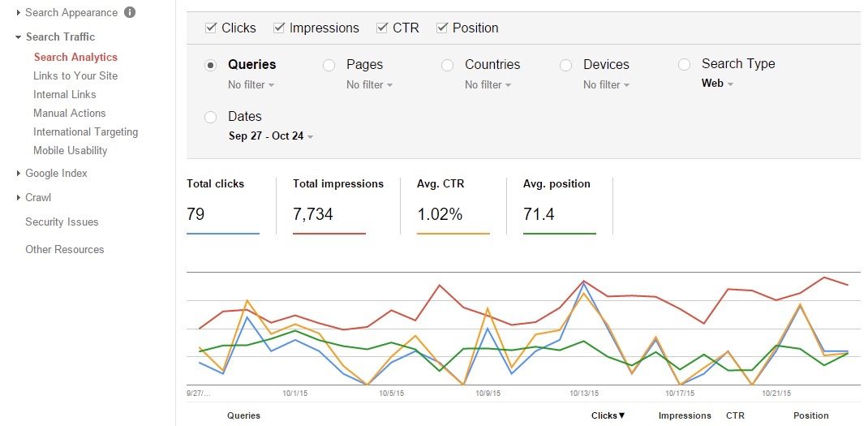
Task: Collapse the Search Traffic section
Action: click(x=19, y=37)
